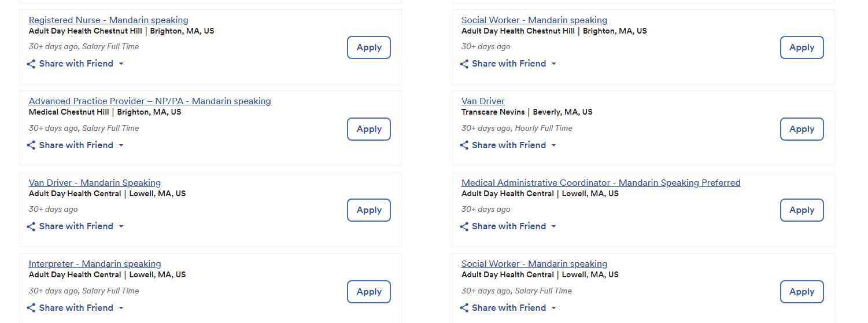Click share icon for Medical Administrative Coordinator
This screenshot has height=323, width=868.
(464, 226)
